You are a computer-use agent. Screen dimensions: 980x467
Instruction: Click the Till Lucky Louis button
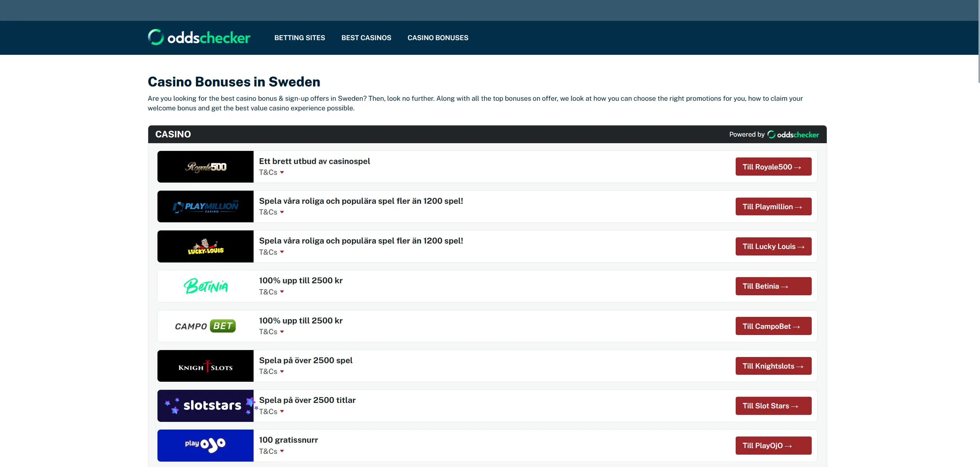coord(774,246)
